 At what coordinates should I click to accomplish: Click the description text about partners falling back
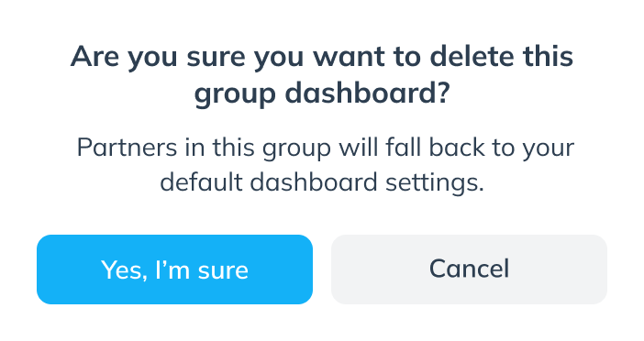tap(326, 165)
